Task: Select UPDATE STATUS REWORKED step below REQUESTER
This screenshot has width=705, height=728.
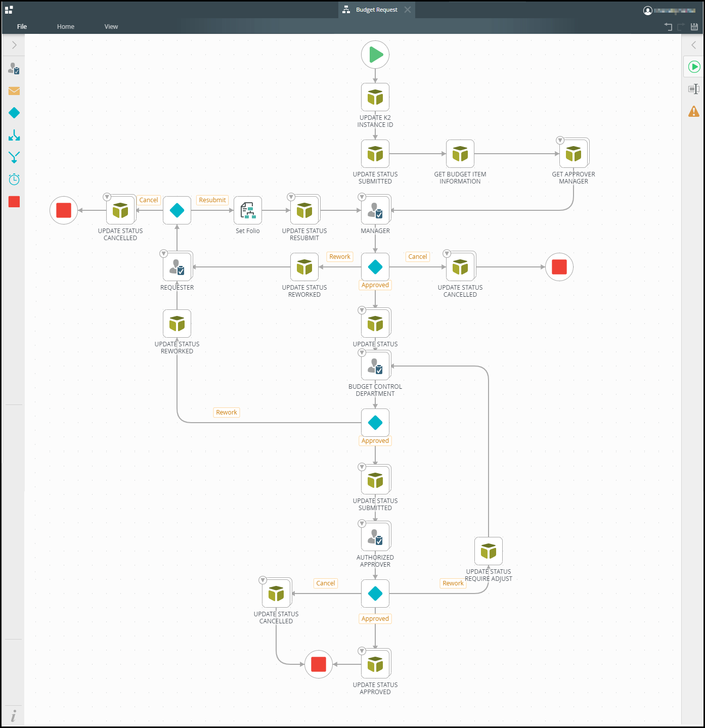Action: coord(177,324)
